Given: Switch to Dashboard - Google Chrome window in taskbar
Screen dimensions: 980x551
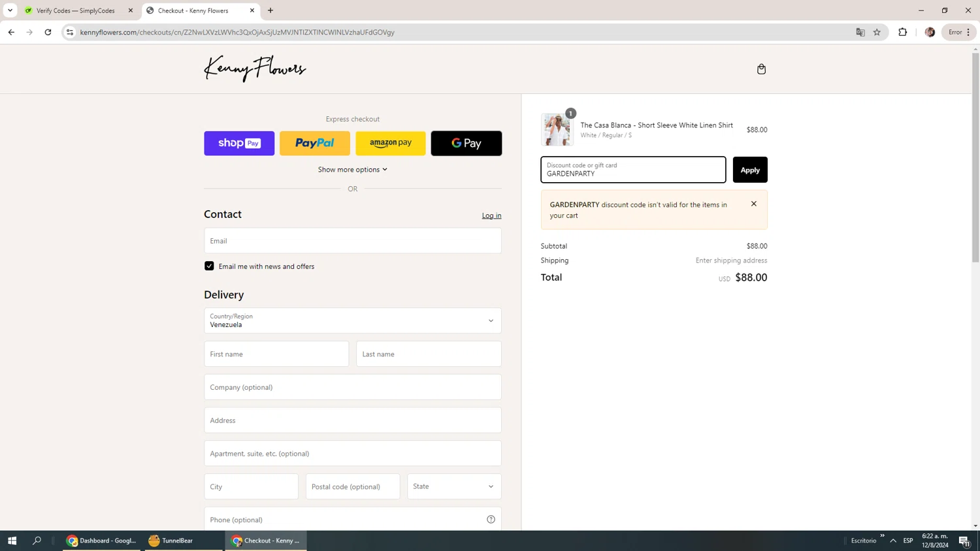Looking at the screenshot, I should [101, 541].
